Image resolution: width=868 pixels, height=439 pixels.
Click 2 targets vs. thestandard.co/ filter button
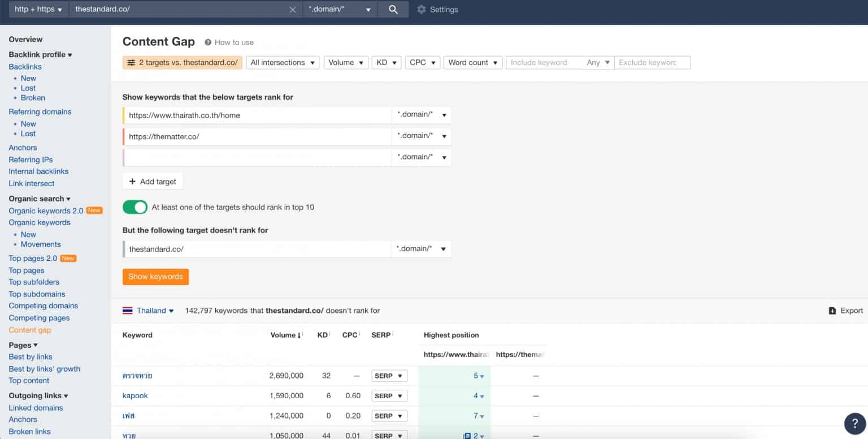183,63
